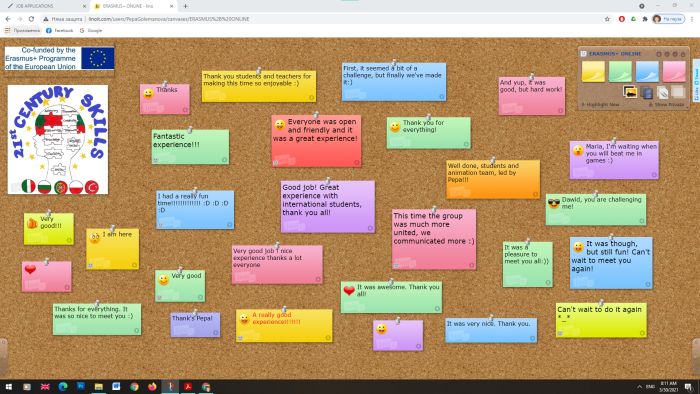Viewport: 700px width, 394px height.
Task: Select the ERASMUS+ ONLINE - lino tab
Action: point(134,6)
